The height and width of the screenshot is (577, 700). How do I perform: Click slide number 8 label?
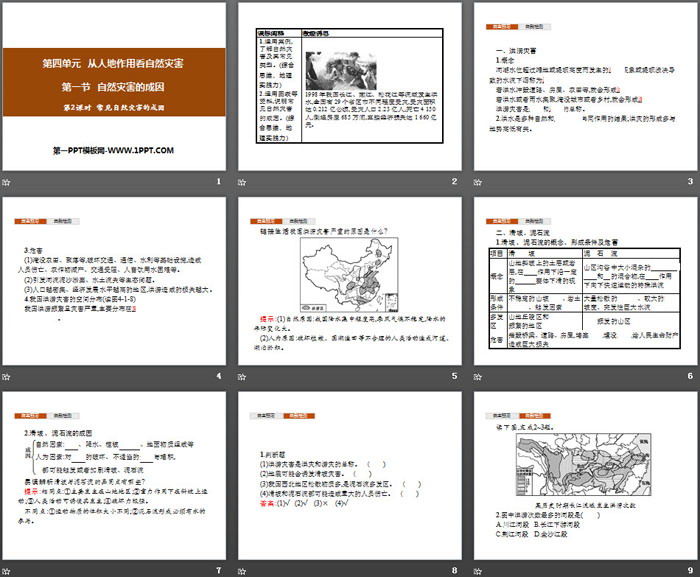[x=454, y=570]
